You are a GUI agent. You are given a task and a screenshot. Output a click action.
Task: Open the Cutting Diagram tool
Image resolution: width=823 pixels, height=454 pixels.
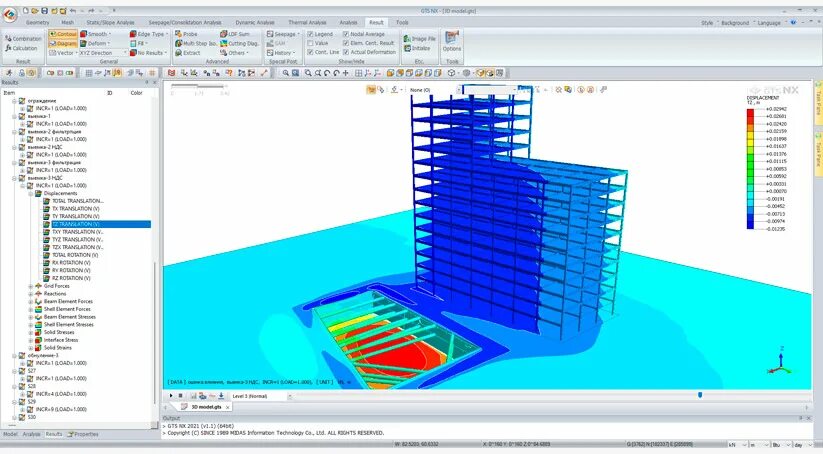coord(239,44)
